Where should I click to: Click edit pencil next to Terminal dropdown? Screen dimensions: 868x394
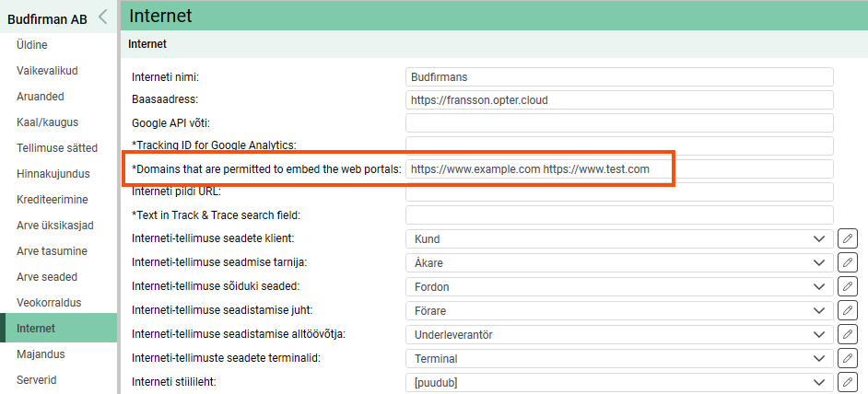[848, 358]
